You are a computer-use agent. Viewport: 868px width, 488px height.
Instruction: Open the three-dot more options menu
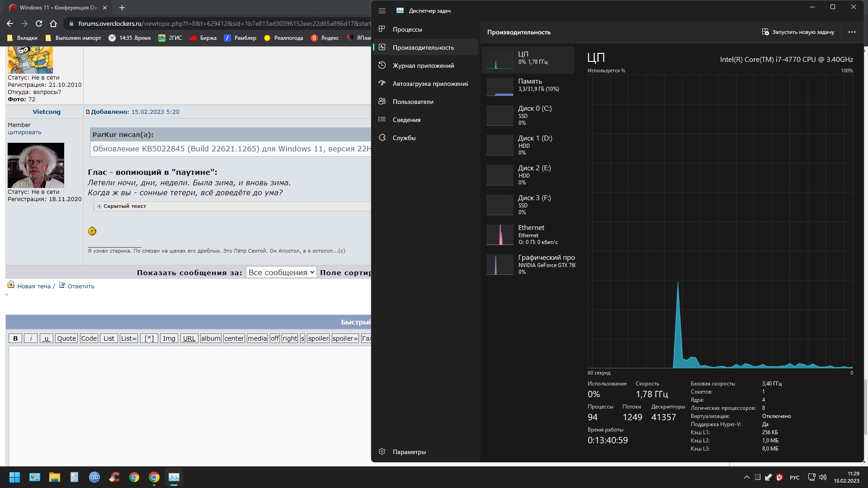pyautogui.click(x=852, y=32)
